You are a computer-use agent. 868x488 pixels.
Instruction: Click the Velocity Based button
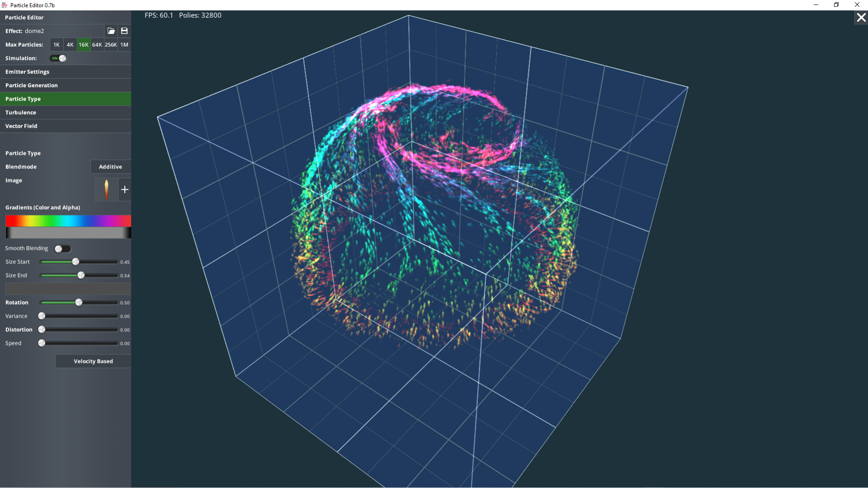[93, 361]
